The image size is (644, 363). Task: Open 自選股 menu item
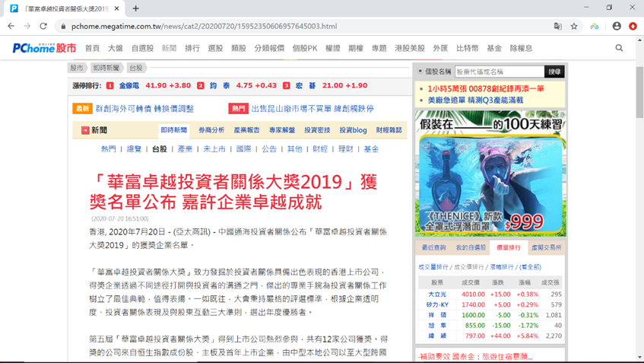pos(142,48)
